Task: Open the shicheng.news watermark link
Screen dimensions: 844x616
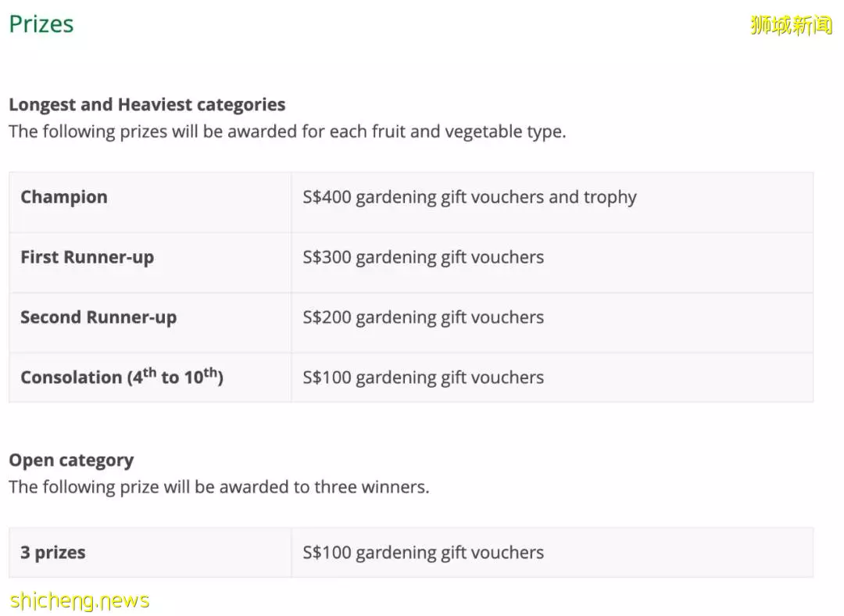Action: point(80,600)
